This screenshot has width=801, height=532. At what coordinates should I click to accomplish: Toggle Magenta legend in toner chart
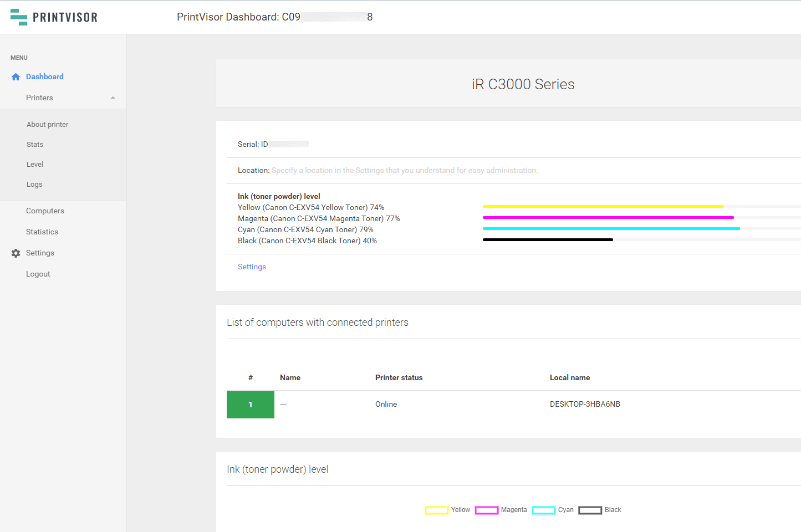pyautogui.click(x=487, y=510)
